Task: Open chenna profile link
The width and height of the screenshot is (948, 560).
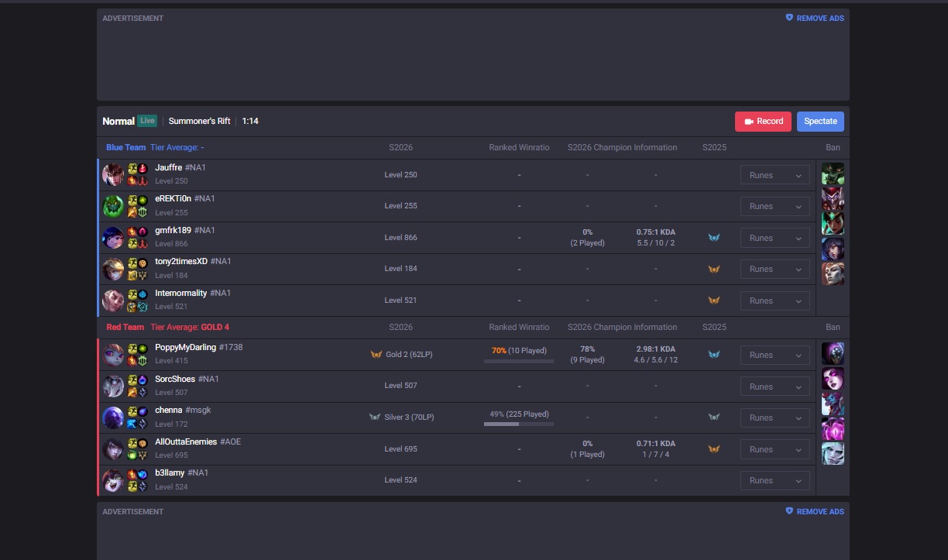Action: tap(183, 410)
